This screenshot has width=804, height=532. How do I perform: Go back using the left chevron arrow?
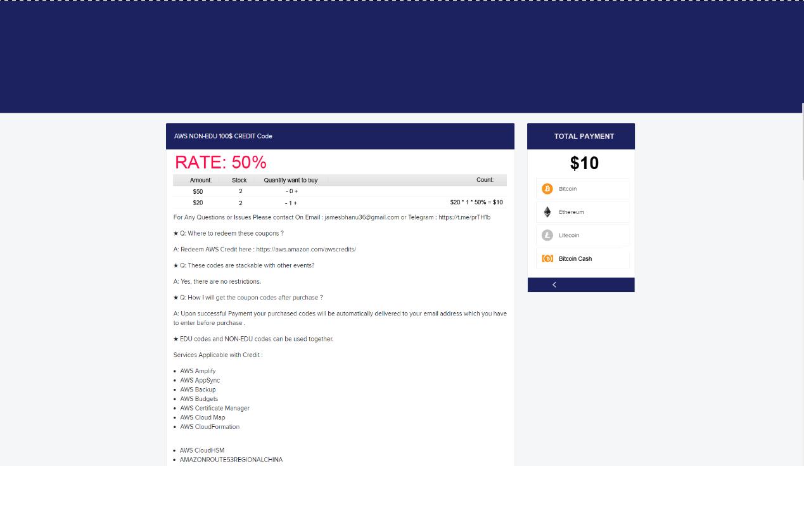point(554,285)
